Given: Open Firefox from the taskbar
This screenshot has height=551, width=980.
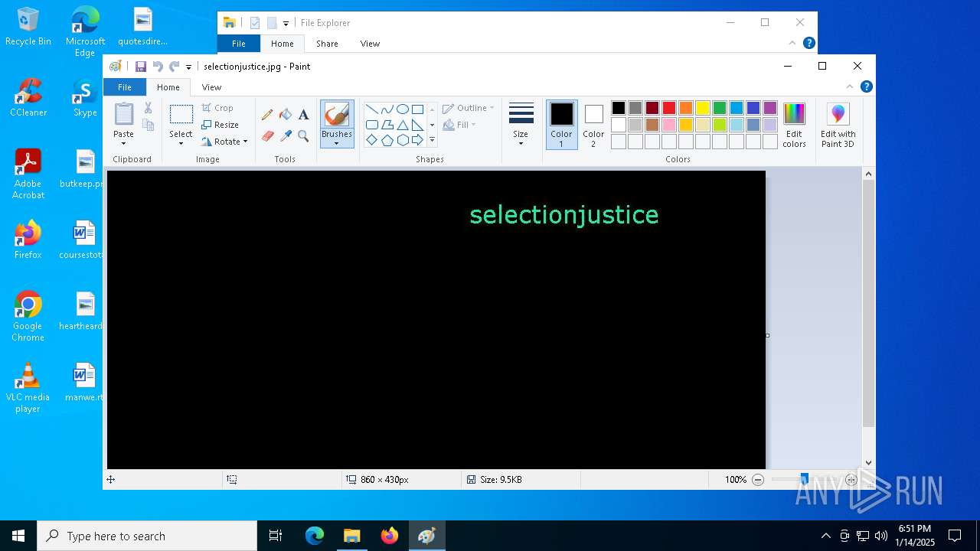Looking at the screenshot, I should click(x=390, y=536).
